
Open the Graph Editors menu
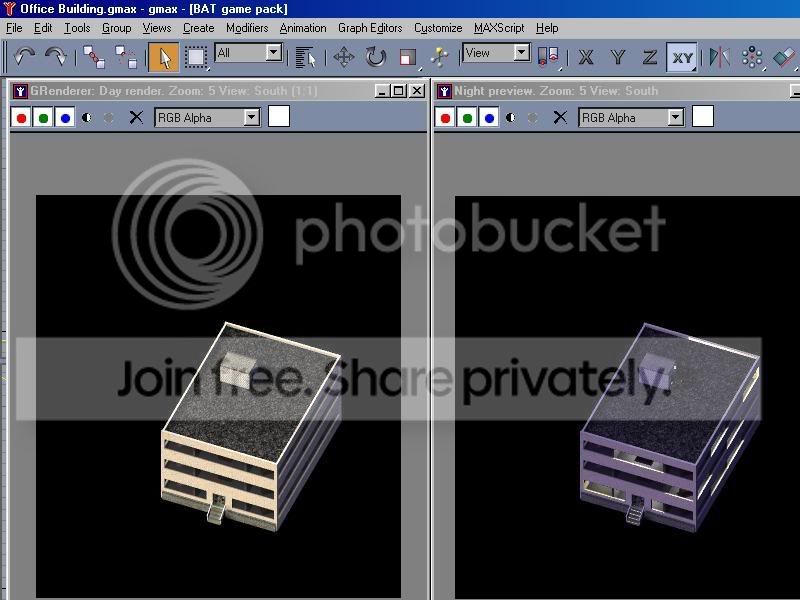coord(370,28)
